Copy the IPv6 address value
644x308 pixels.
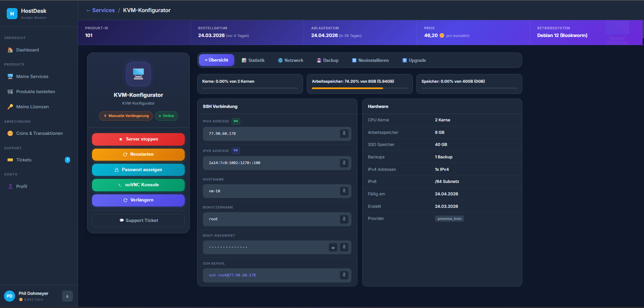pyautogui.click(x=344, y=163)
